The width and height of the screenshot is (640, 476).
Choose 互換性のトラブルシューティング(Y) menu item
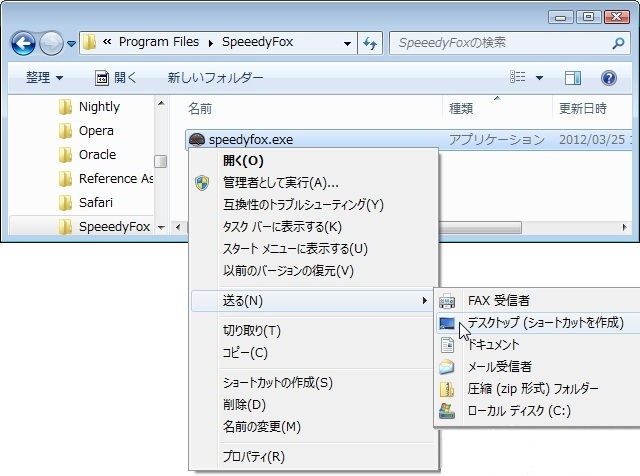coord(313,205)
